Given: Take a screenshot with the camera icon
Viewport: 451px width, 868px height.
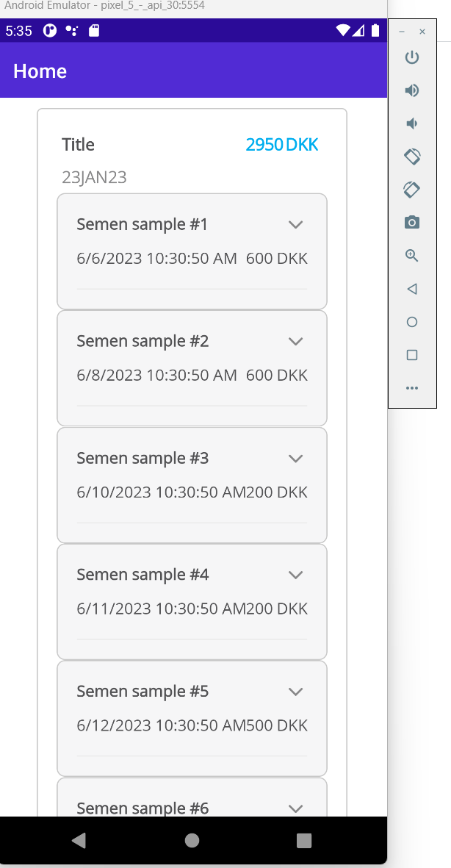Looking at the screenshot, I should pyautogui.click(x=411, y=222).
